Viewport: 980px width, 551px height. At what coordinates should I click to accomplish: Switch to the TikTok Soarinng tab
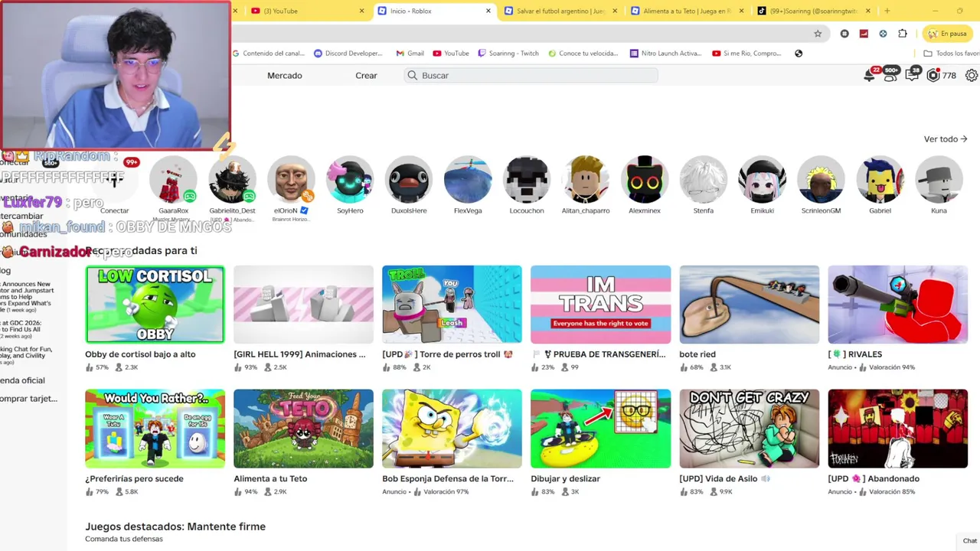pos(813,11)
